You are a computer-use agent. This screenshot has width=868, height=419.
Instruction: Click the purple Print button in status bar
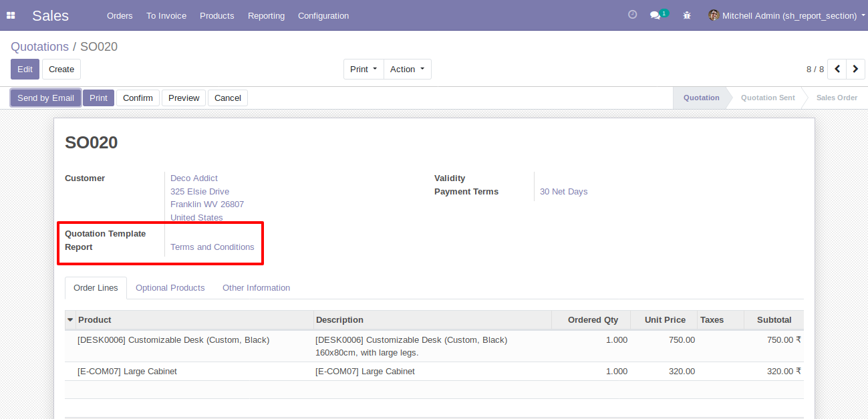tap(98, 98)
